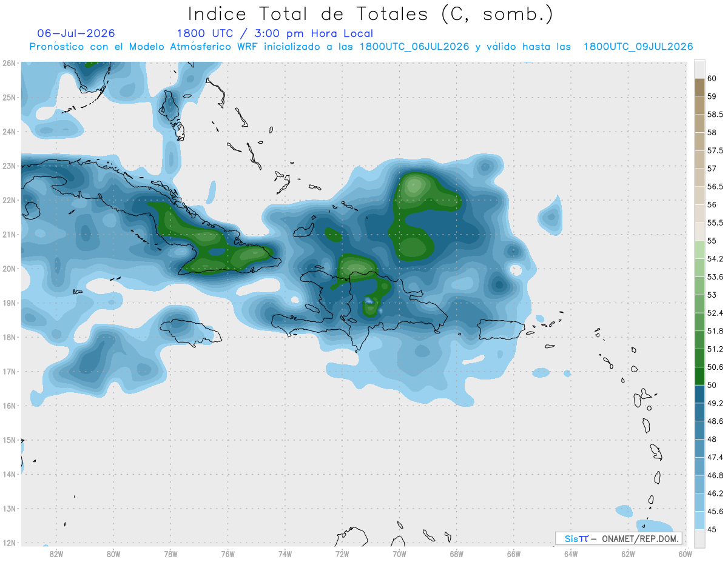Click the legend value "51.2"
Image resolution: width=728 pixels, height=562 pixels.
pyautogui.click(x=715, y=349)
